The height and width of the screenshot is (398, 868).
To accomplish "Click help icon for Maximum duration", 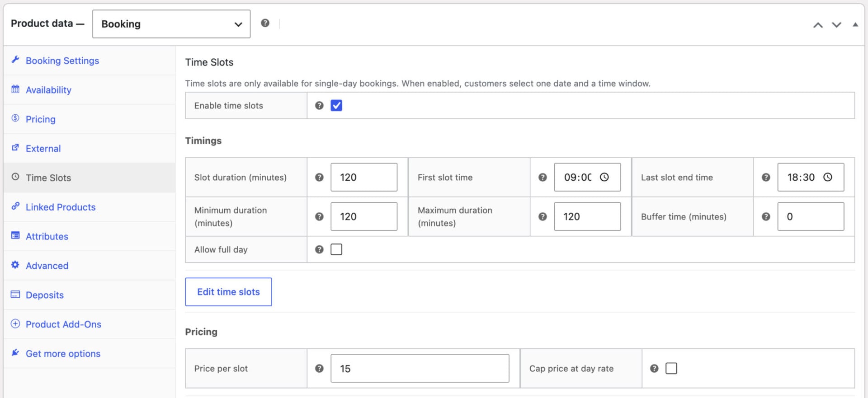I will point(542,217).
